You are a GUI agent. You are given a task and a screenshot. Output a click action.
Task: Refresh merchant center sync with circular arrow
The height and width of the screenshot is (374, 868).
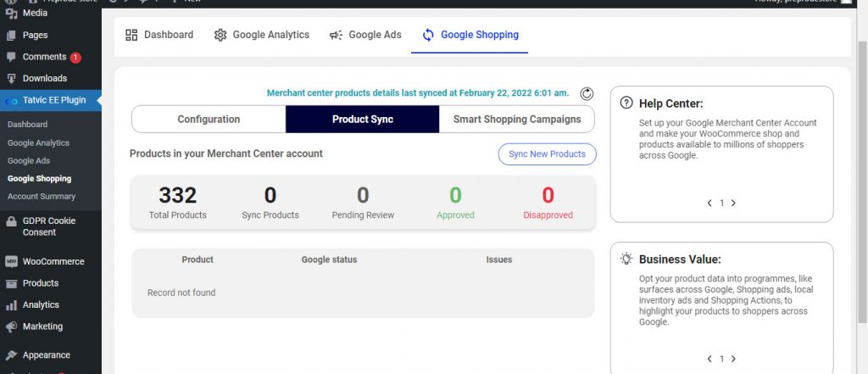pos(587,93)
